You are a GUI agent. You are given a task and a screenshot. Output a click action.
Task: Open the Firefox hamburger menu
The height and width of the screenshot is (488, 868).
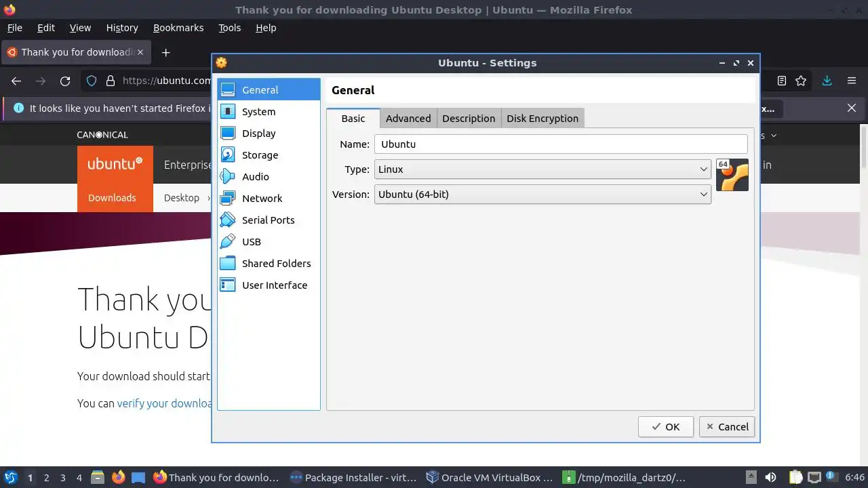click(x=852, y=81)
